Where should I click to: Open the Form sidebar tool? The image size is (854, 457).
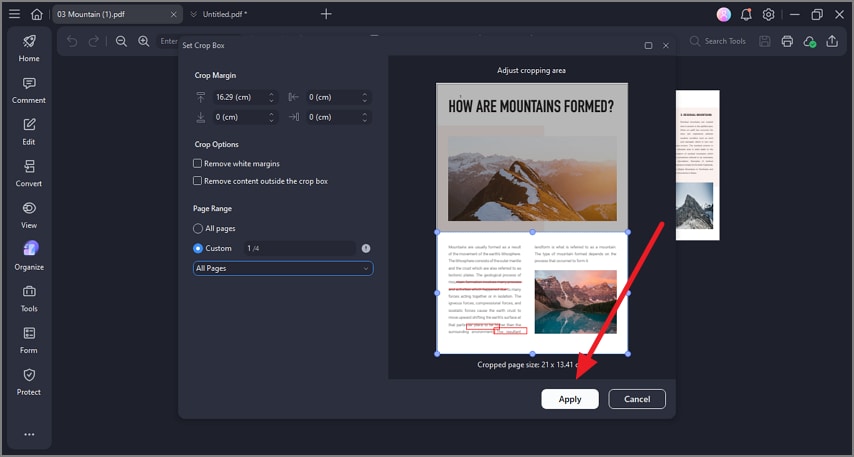coord(29,340)
